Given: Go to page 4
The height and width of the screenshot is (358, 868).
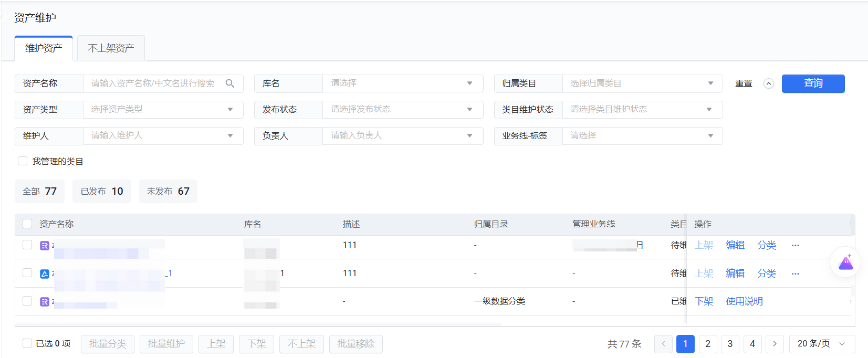Looking at the screenshot, I should point(752,344).
